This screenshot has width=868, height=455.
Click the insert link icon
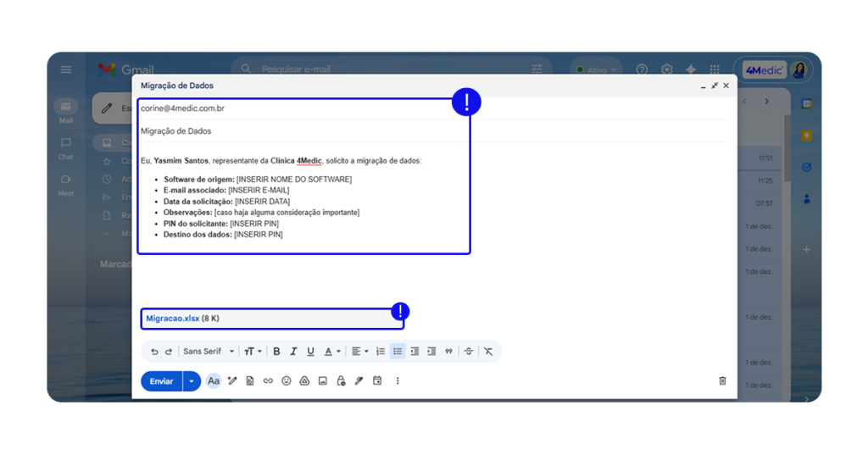(268, 381)
